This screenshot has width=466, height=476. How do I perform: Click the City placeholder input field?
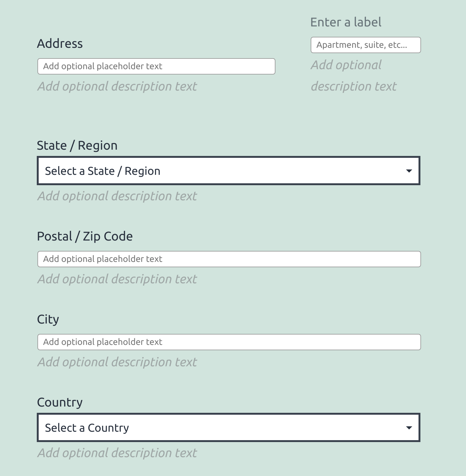[x=229, y=342]
